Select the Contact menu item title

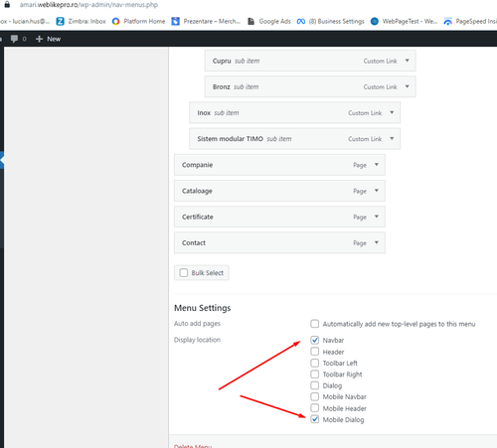[x=194, y=242]
